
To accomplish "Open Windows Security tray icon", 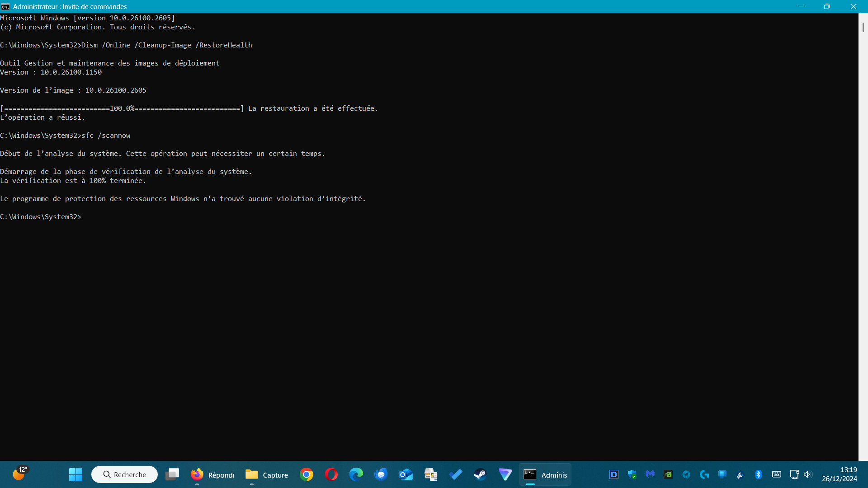I will [632, 474].
